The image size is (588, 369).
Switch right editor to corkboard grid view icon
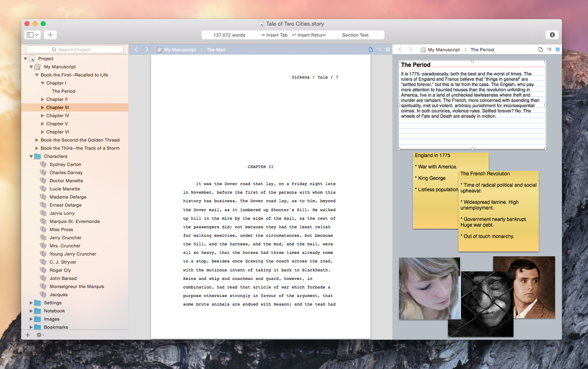(557, 50)
